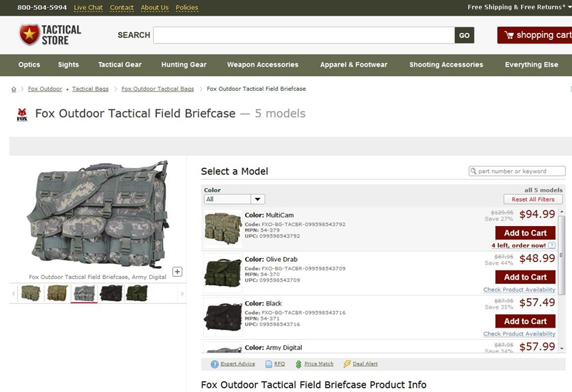
Task: Click the main Army Digital briefcase image
Action: pyautogui.click(x=99, y=214)
